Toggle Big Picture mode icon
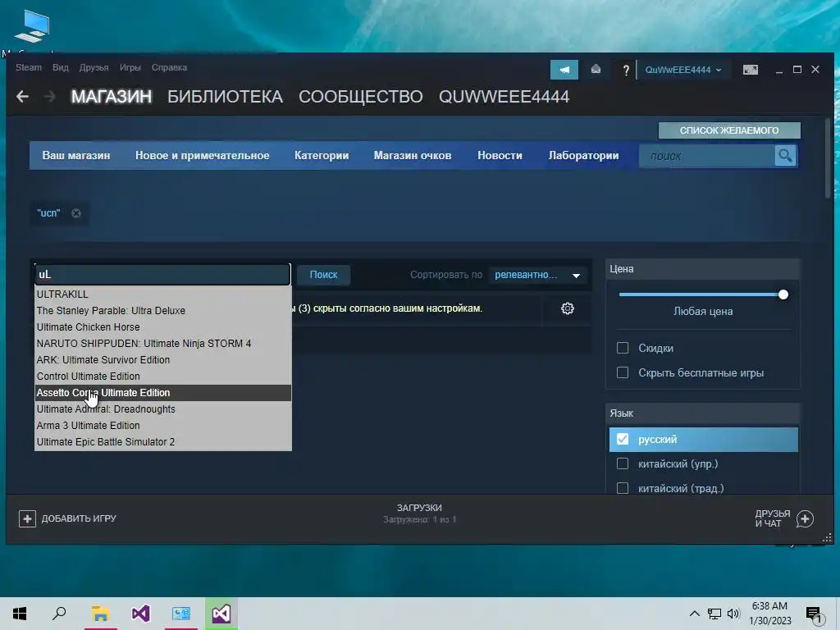This screenshot has width=840, height=630. point(750,70)
